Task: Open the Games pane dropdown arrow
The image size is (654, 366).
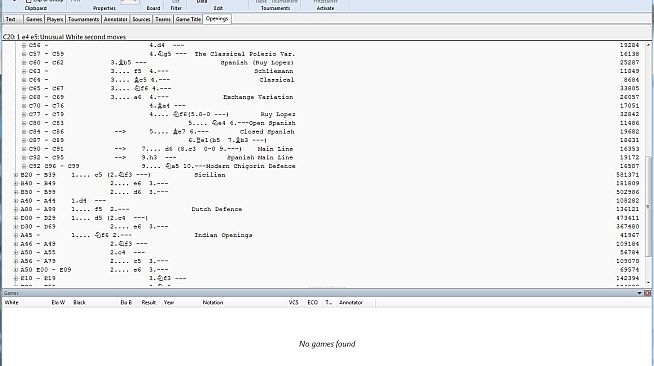Action: pyautogui.click(x=639, y=293)
